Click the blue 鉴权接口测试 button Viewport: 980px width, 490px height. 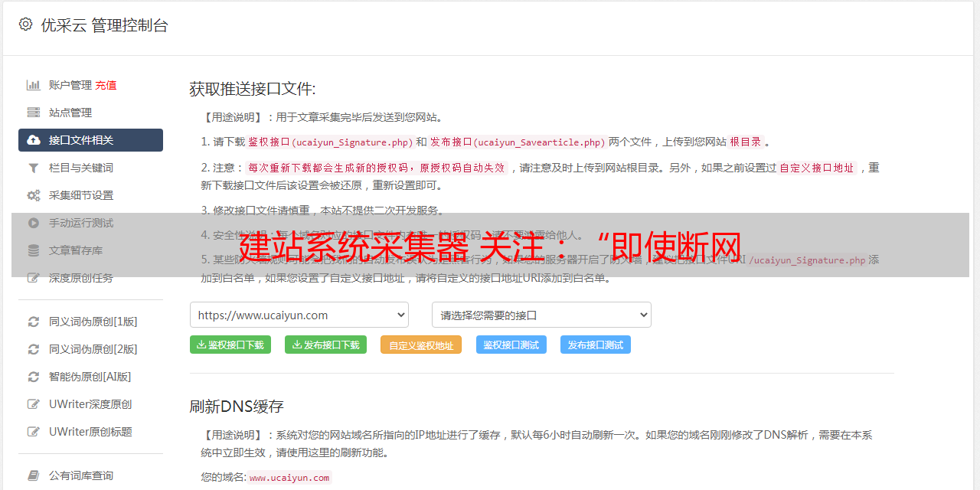511,345
